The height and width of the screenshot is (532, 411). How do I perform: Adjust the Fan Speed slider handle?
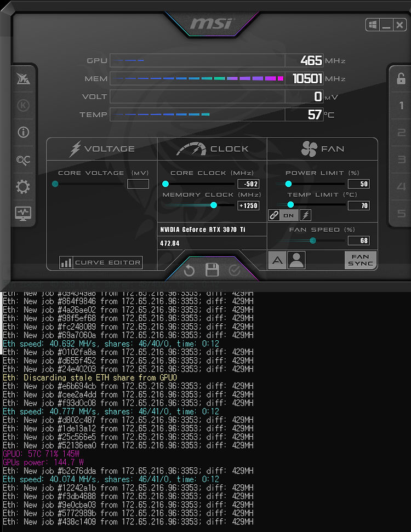pyautogui.click(x=313, y=241)
